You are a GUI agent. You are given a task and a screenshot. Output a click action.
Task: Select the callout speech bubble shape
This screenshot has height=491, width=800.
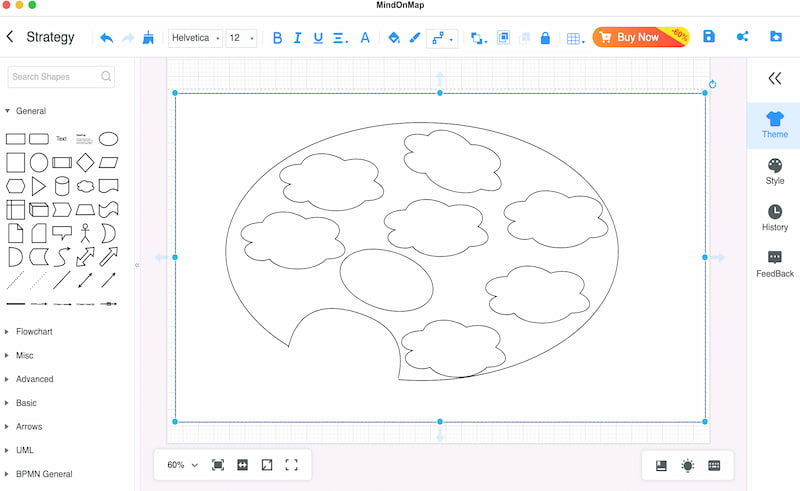point(62,233)
